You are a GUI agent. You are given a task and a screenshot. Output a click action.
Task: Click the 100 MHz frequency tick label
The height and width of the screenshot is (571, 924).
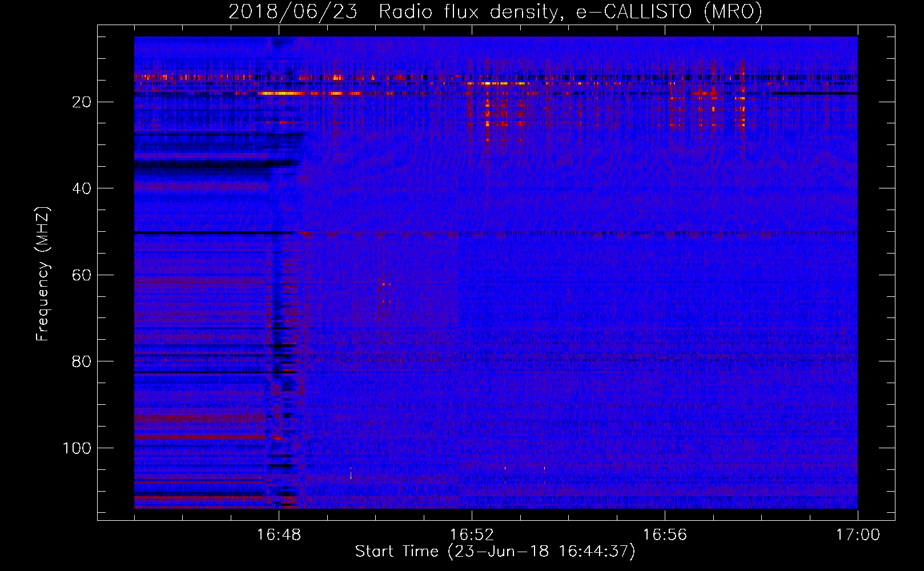point(77,448)
